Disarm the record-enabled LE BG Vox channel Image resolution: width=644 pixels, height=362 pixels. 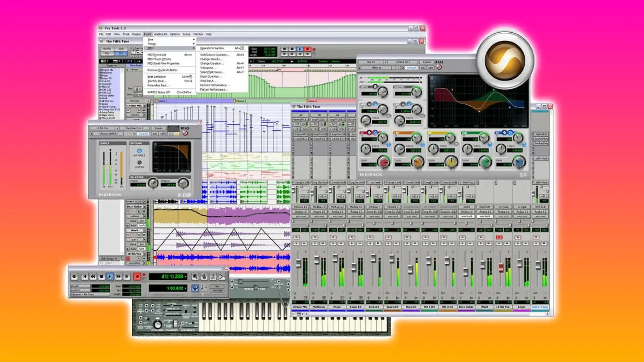point(499,237)
